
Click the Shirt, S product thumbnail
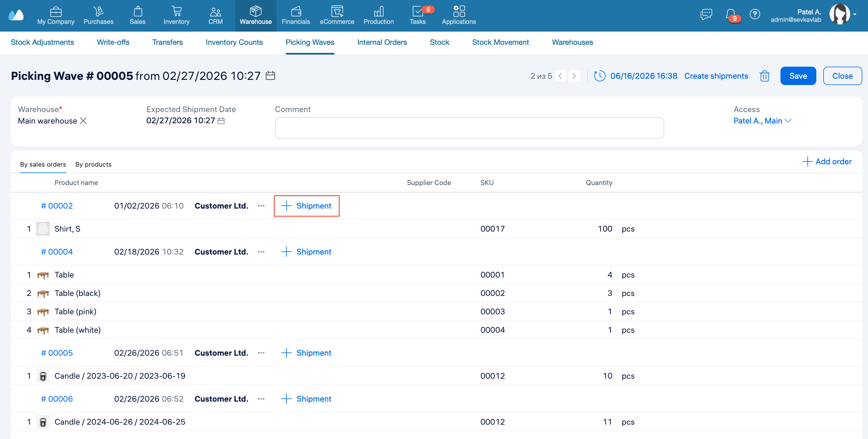43,229
